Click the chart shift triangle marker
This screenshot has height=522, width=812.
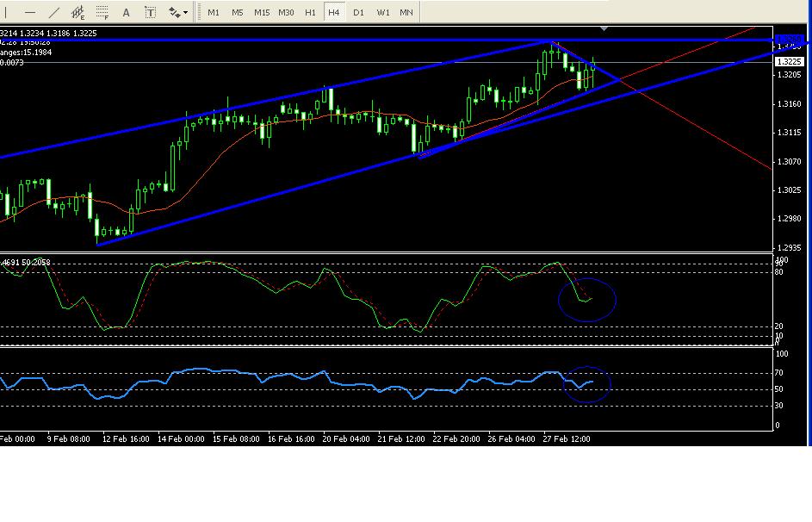[x=604, y=29]
